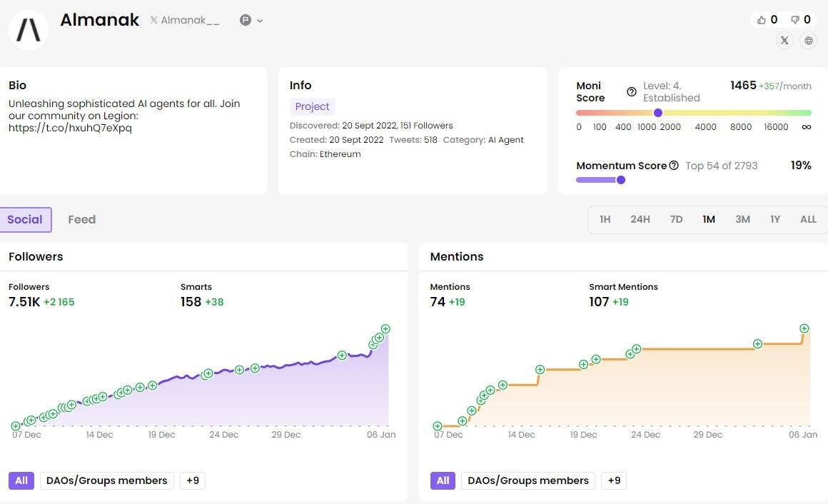The image size is (828, 504).
Task: Click last data point on Mentions chart
Action: coord(804,328)
